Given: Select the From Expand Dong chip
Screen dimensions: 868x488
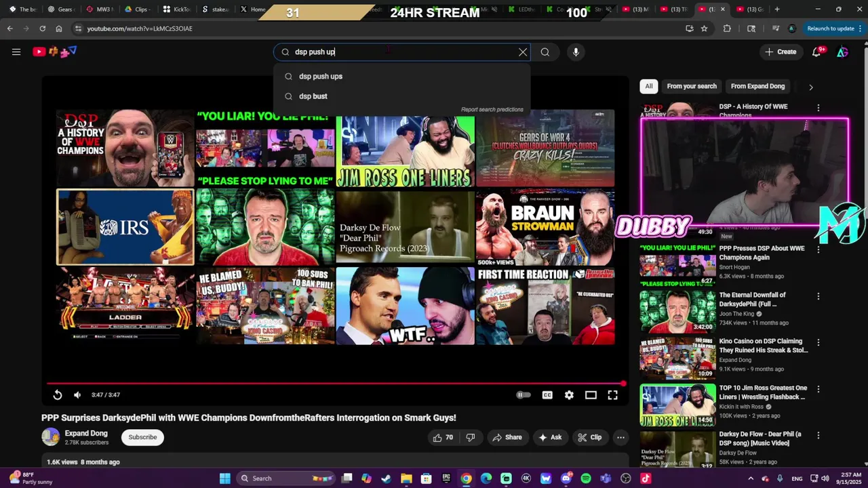Looking at the screenshot, I should pyautogui.click(x=757, y=87).
